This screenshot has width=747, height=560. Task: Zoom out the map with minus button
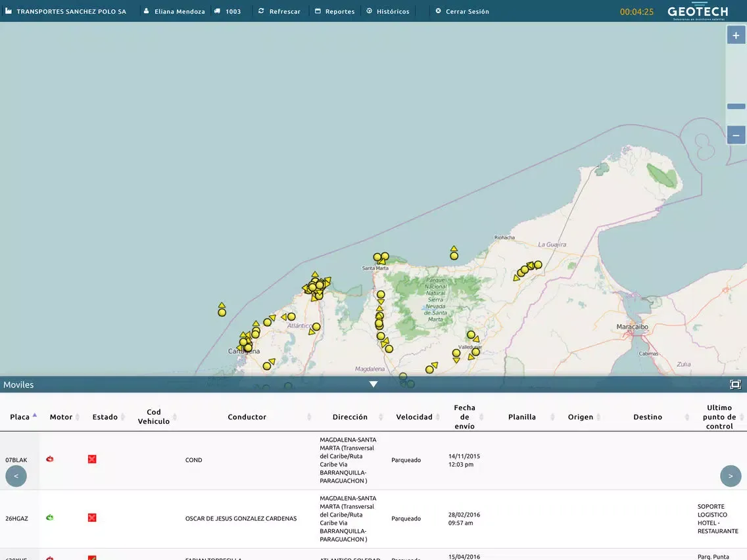pos(736,135)
